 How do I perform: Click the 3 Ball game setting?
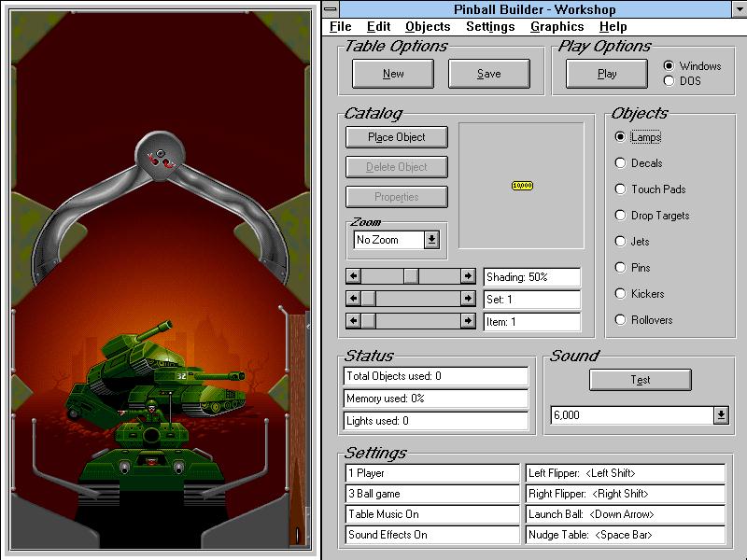pyautogui.click(x=432, y=494)
